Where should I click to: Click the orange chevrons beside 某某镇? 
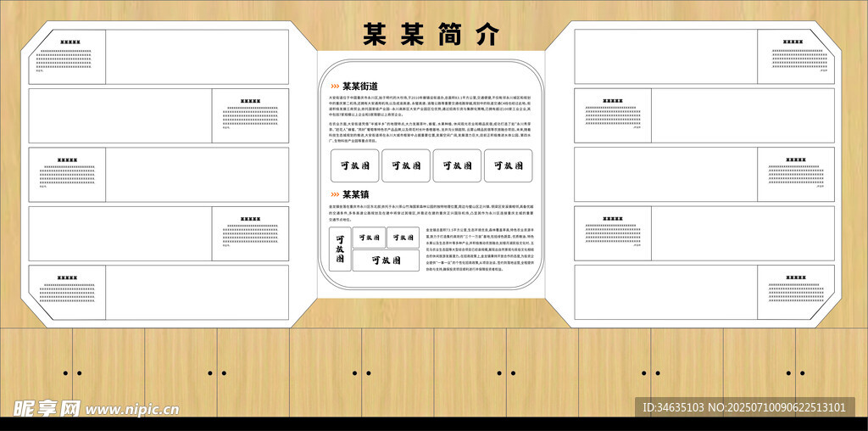click(x=335, y=194)
